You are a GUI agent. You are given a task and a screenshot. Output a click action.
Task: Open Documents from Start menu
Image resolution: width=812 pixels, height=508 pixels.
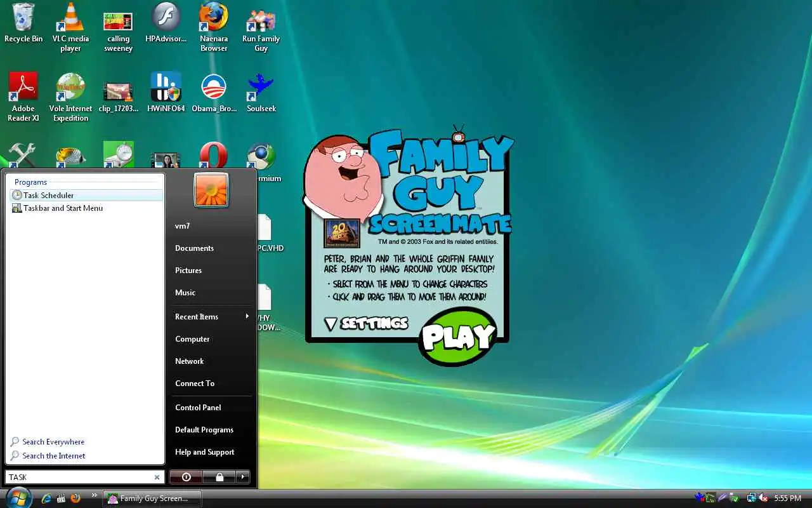(194, 248)
